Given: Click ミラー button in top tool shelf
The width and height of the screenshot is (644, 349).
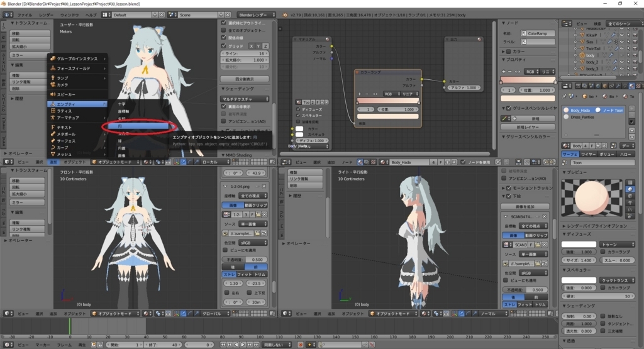Looking at the screenshot, I should coord(28,55).
